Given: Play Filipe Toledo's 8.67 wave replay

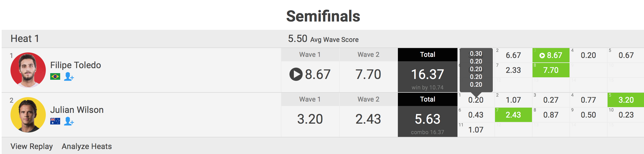Looking at the screenshot, I should 296,74.
